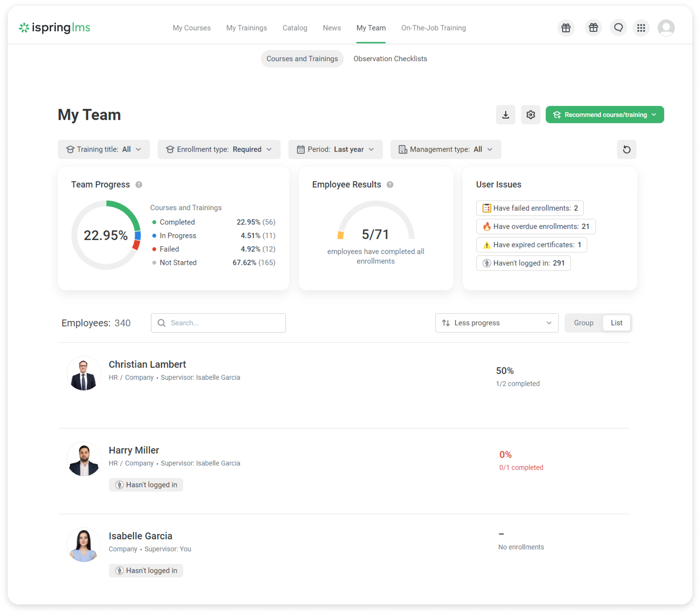Switch employee view to Group

[x=584, y=323]
